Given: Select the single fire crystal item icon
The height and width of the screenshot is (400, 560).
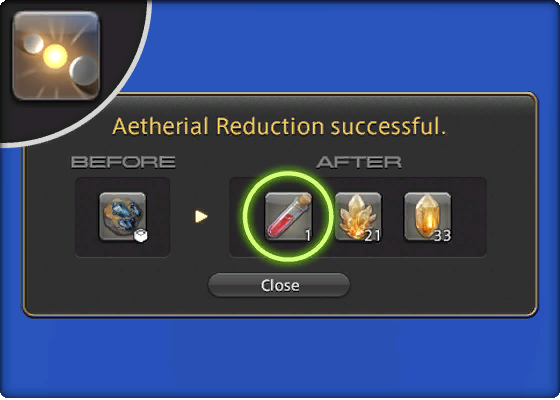Looking at the screenshot, I should coord(428,216).
